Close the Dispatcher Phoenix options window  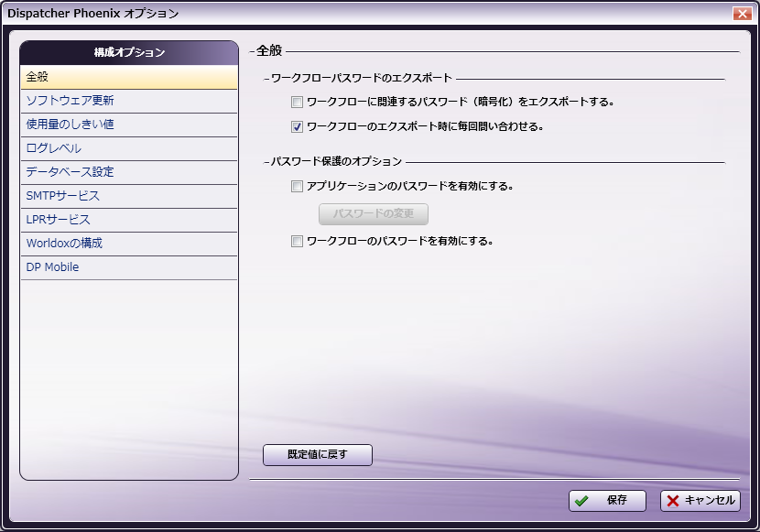tap(742, 13)
